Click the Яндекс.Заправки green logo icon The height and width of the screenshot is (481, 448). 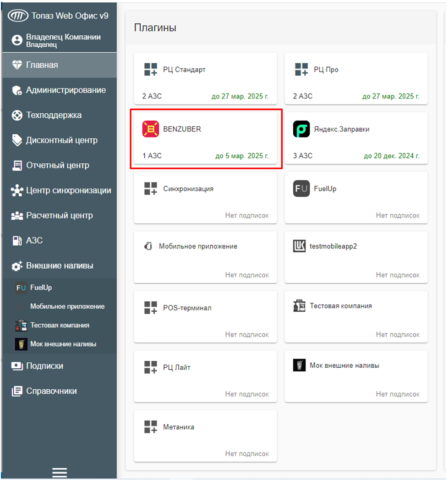301,129
